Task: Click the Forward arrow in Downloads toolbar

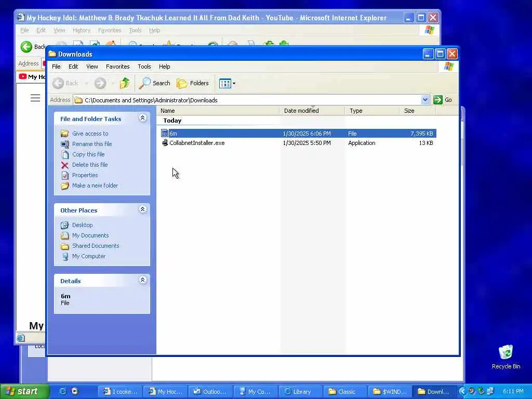Action: pyautogui.click(x=100, y=83)
